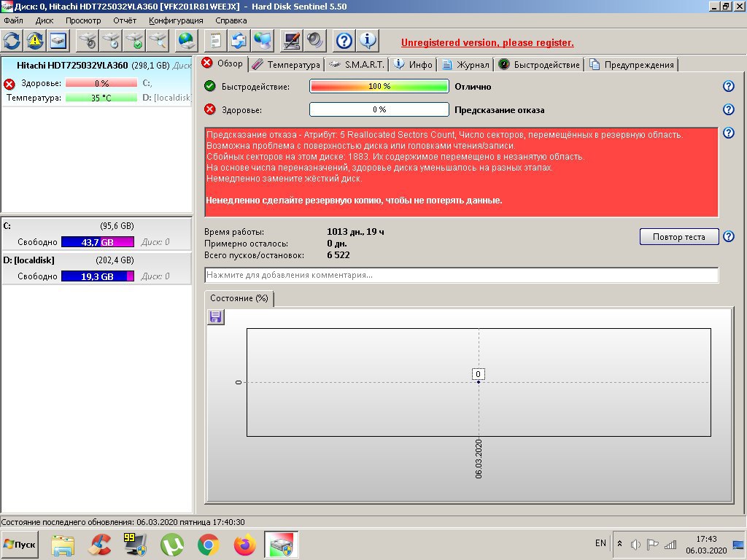Click the 1013 дн., 19 ч uptime value
The image size is (747, 560).
355,232
